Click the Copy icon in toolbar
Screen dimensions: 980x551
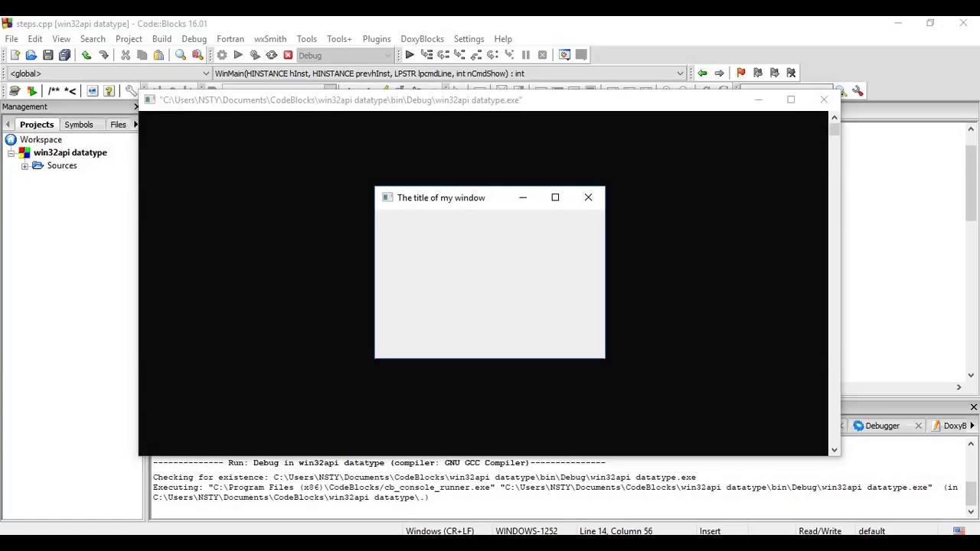click(x=142, y=55)
